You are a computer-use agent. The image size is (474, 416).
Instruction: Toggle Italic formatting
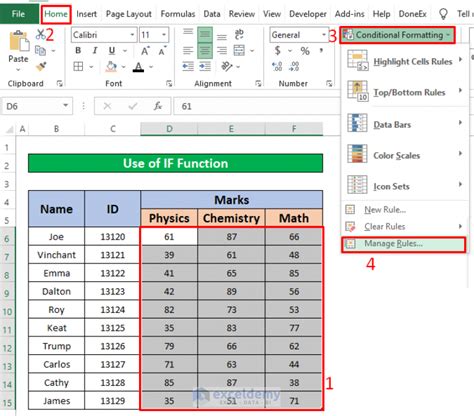(95, 51)
